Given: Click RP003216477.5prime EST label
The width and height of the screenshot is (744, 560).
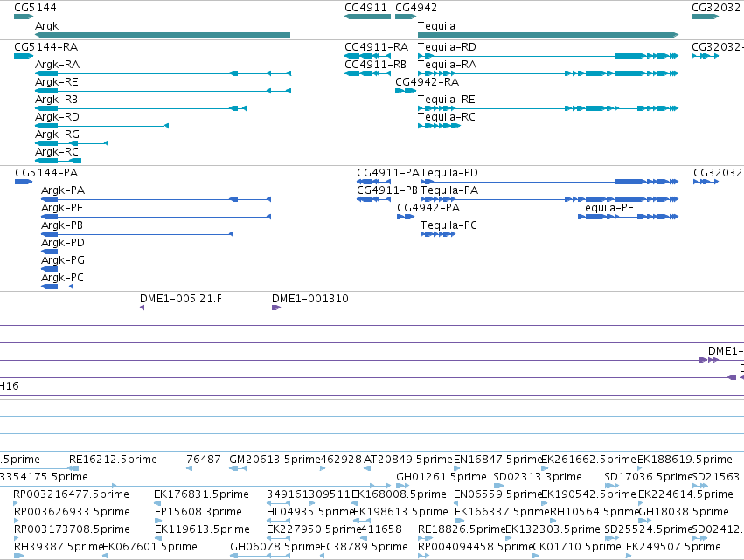Looking at the screenshot, I should point(71,494).
